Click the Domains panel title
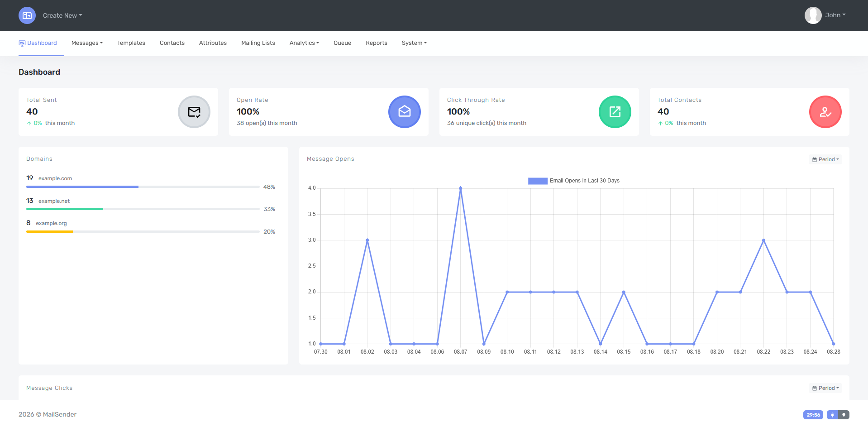This screenshot has height=427, width=868. point(39,159)
